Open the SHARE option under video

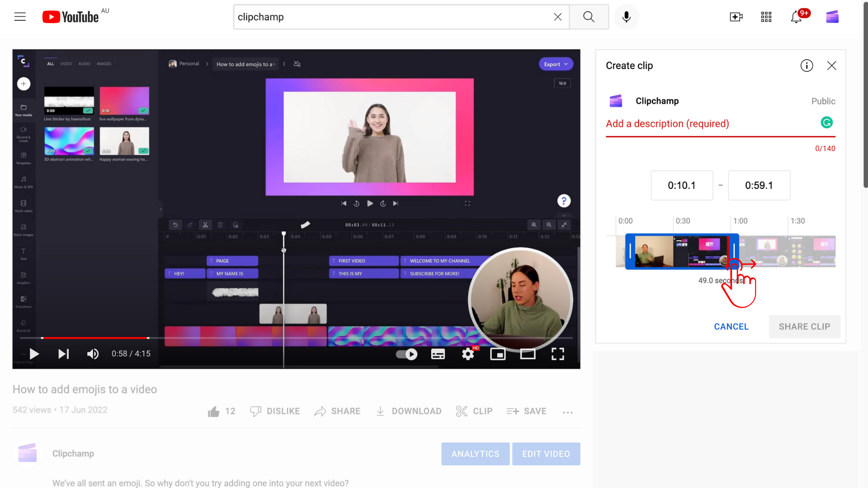337,411
